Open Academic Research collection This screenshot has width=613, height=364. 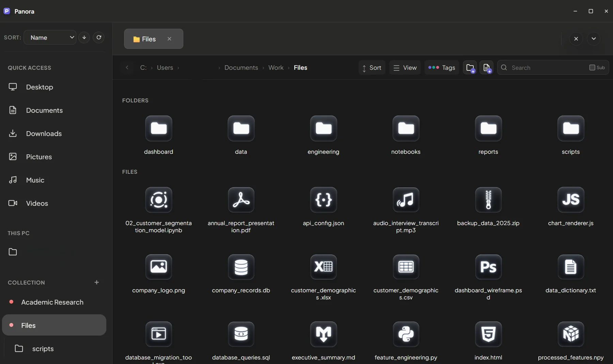pyautogui.click(x=54, y=302)
